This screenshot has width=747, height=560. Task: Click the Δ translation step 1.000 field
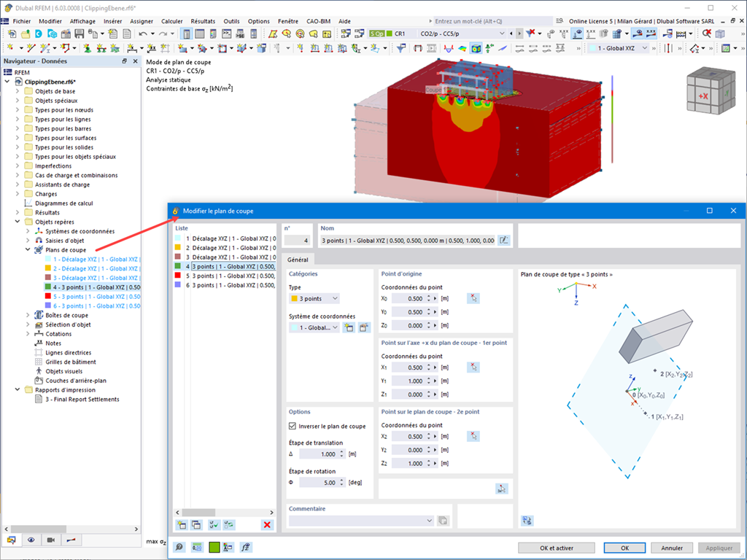coord(321,454)
